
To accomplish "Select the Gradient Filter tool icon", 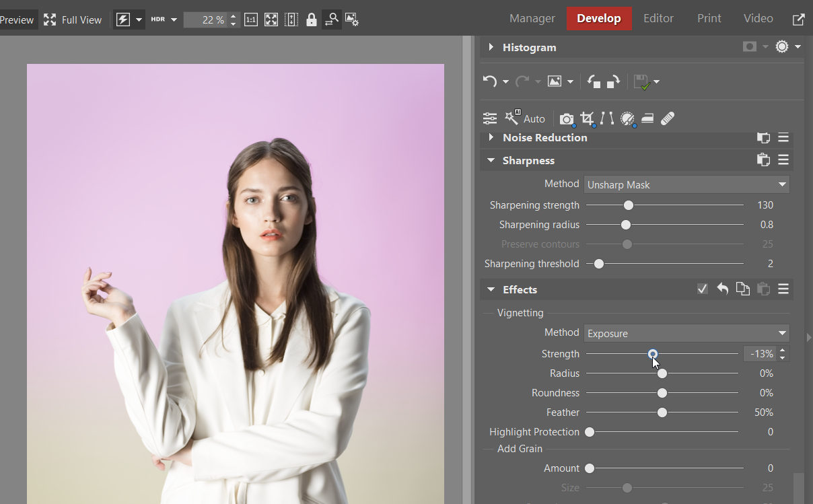I will tap(647, 118).
